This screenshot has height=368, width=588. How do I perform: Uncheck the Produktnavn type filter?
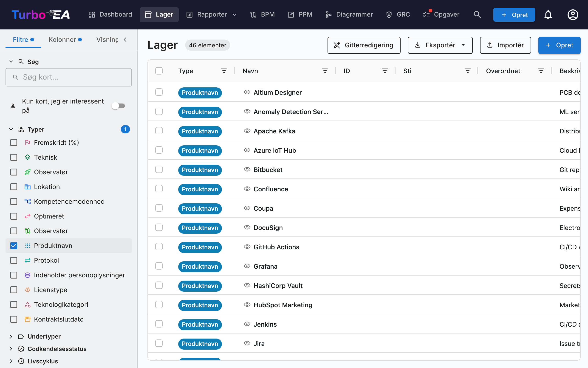pyautogui.click(x=14, y=246)
